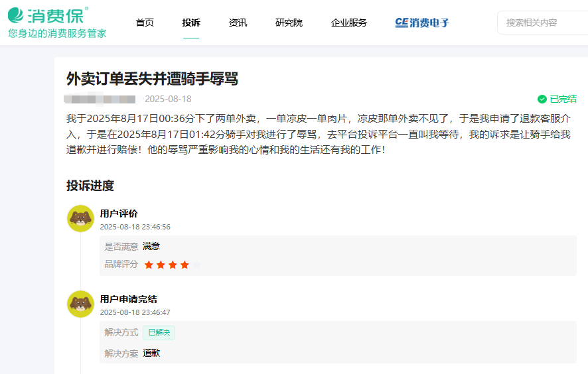
Task: Click the 已完结 status label
Action: pos(563,99)
